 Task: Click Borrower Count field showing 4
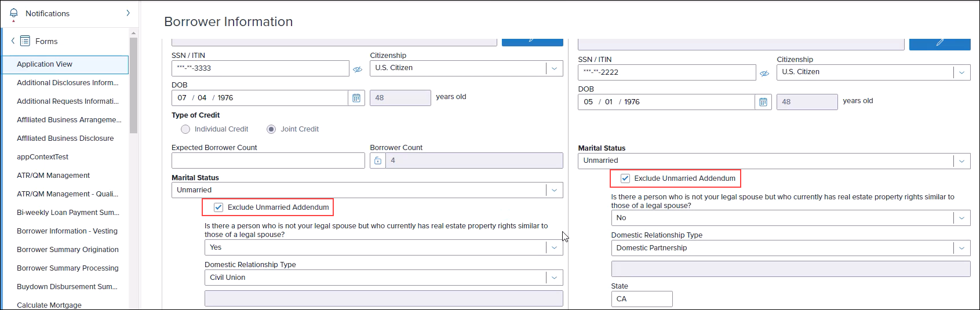click(474, 161)
